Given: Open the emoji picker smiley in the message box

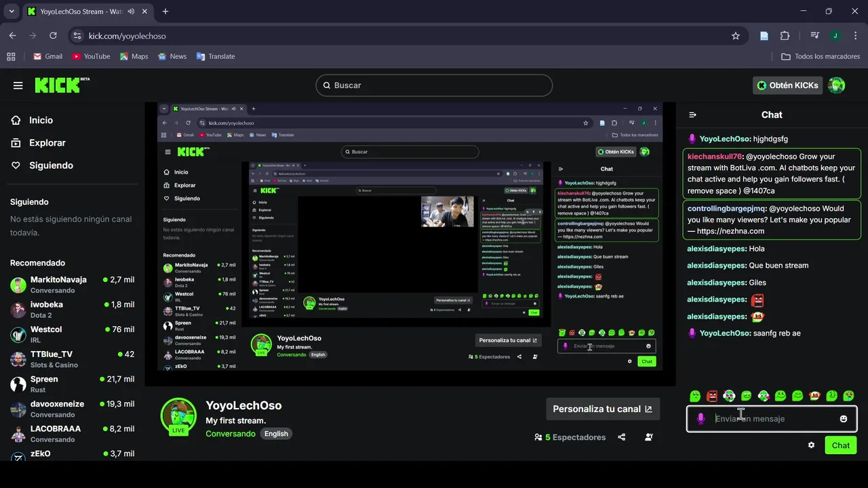Looking at the screenshot, I should click(844, 419).
